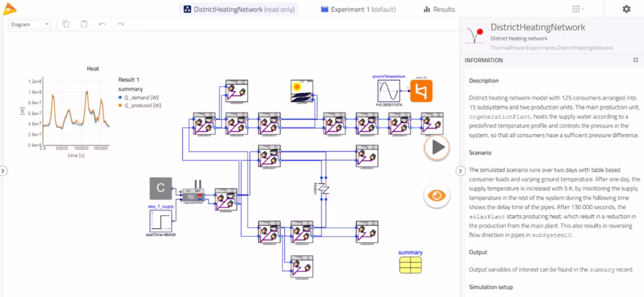This screenshot has height=297, width=644.
Task: Click the "Result 1" legend label
Action: tap(129, 80)
